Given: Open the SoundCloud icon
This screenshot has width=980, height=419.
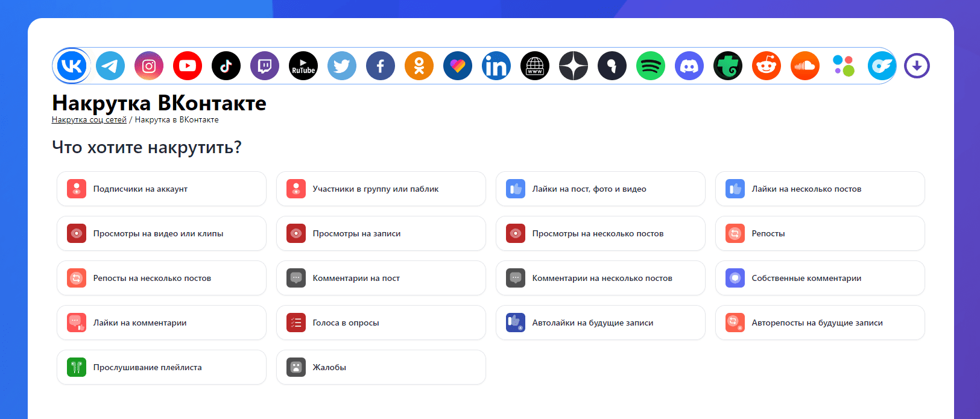Looking at the screenshot, I should (x=805, y=66).
